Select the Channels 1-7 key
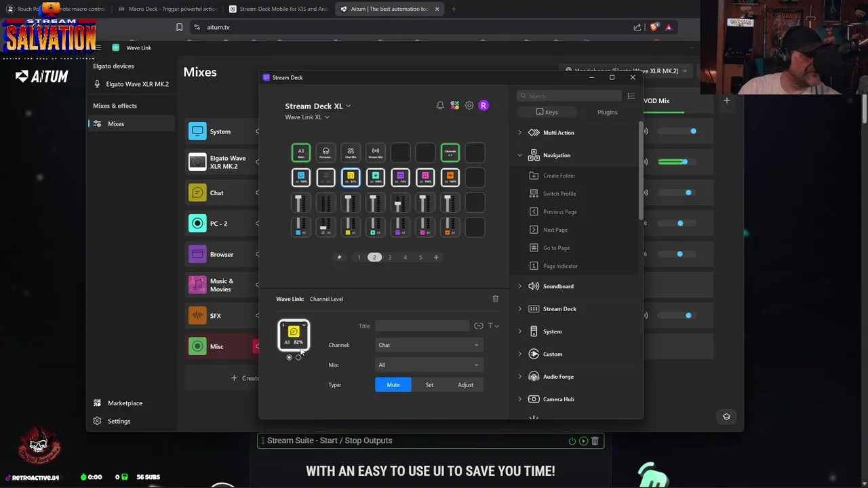Image resolution: width=868 pixels, height=488 pixels. (x=450, y=153)
